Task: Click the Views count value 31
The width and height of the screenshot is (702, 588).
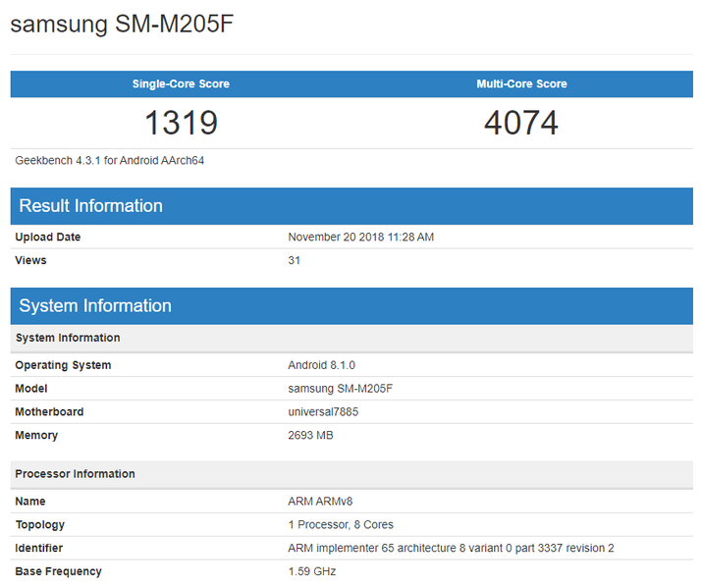Action: pos(295,261)
